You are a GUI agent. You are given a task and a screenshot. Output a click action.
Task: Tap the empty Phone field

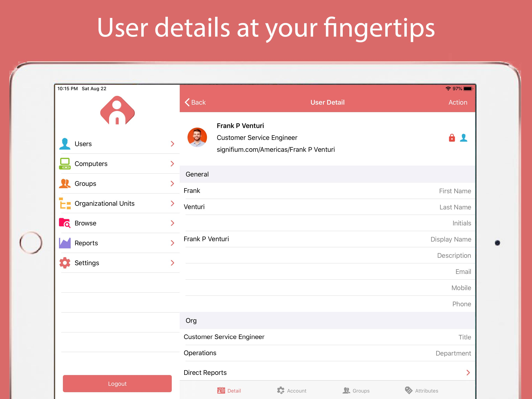[x=327, y=304]
